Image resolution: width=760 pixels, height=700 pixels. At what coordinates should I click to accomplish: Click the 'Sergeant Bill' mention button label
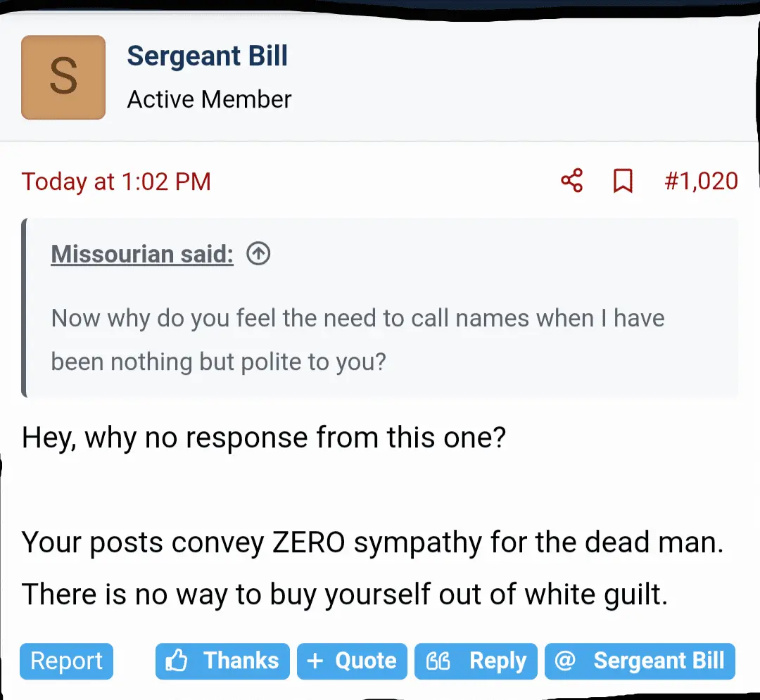click(658, 661)
